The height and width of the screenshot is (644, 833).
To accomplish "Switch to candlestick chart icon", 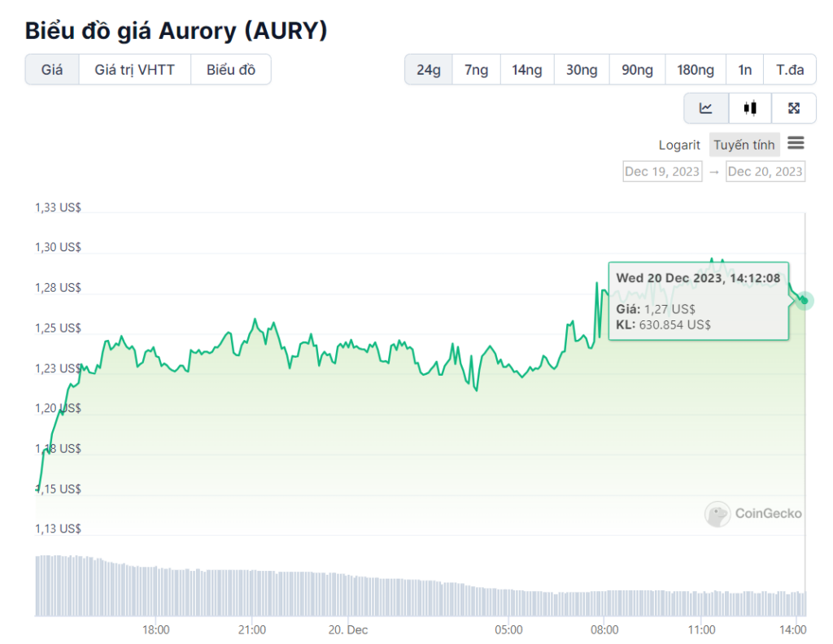I will tap(750, 108).
